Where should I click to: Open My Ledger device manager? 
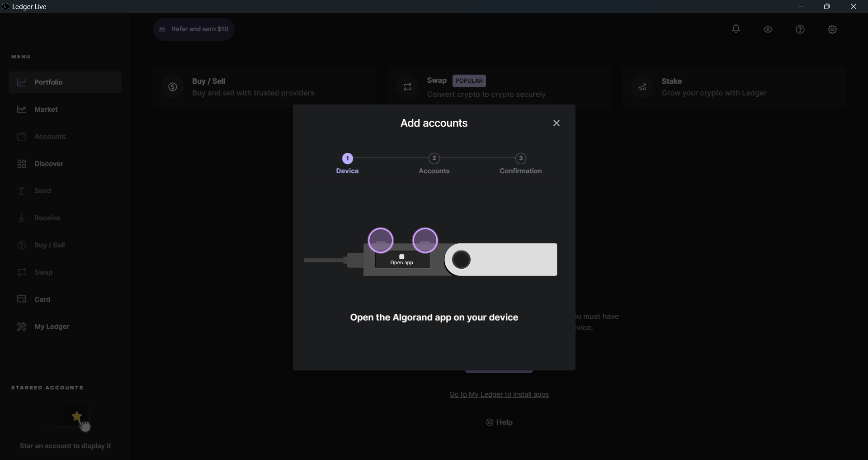[53, 326]
